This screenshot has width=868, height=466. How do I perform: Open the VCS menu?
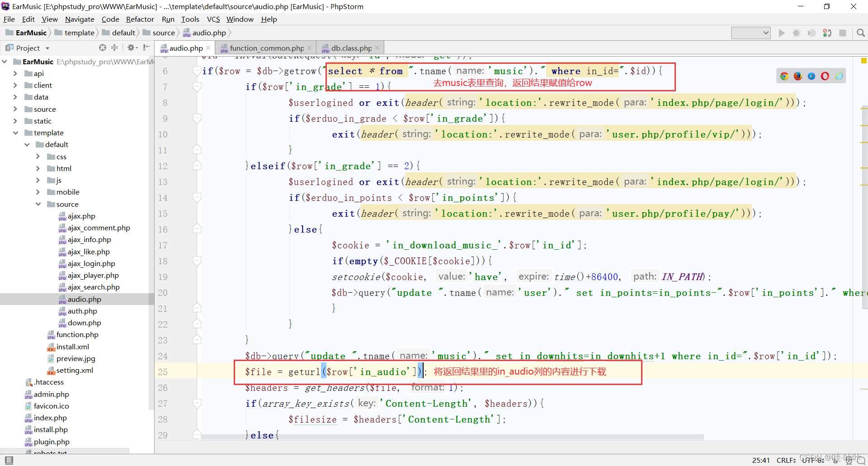pyautogui.click(x=213, y=19)
